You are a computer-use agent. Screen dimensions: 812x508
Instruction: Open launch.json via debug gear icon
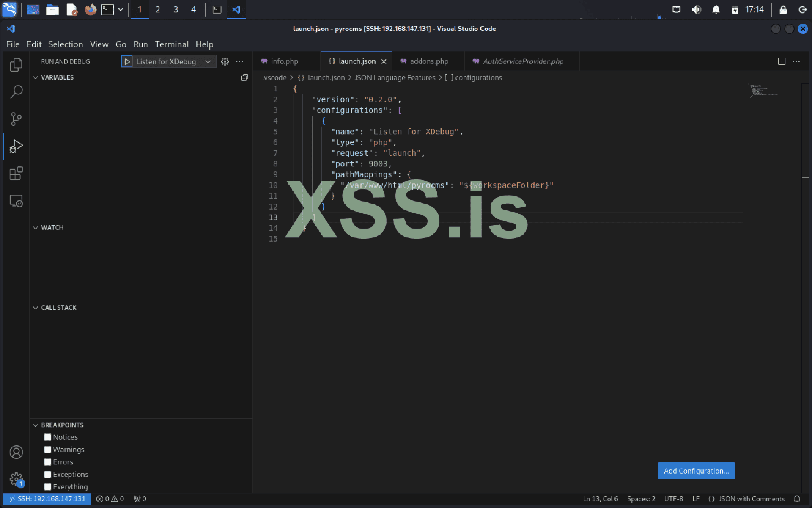pyautogui.click(x=225, y=61)
